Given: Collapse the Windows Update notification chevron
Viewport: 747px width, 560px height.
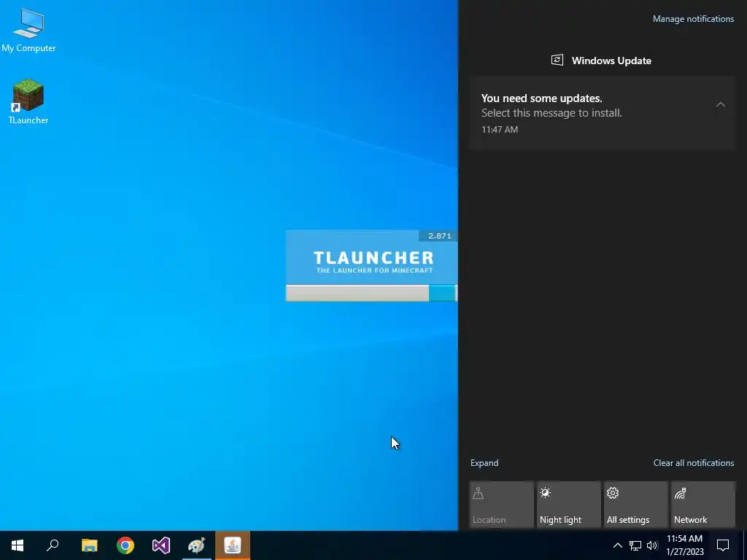Looking at the screenshot, I should (x=720, y=104).
